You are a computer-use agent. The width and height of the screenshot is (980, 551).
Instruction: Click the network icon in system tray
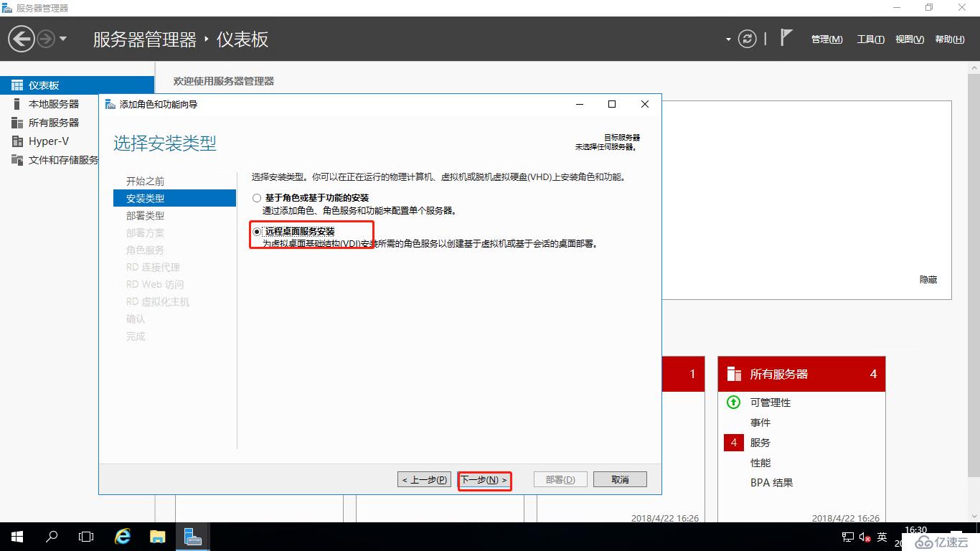847,537
